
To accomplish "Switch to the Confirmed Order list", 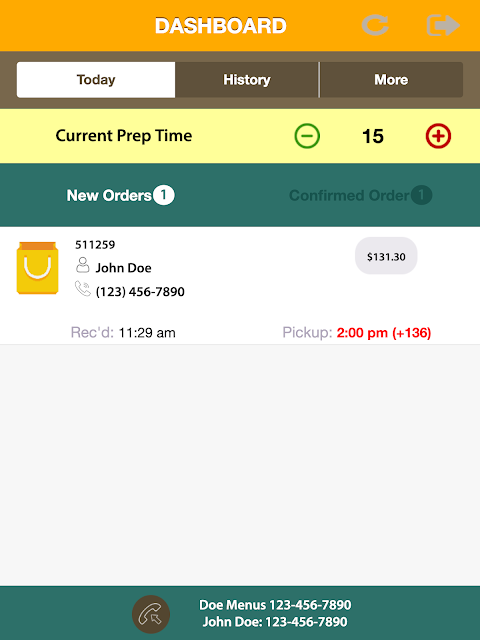I will point(360,195).
